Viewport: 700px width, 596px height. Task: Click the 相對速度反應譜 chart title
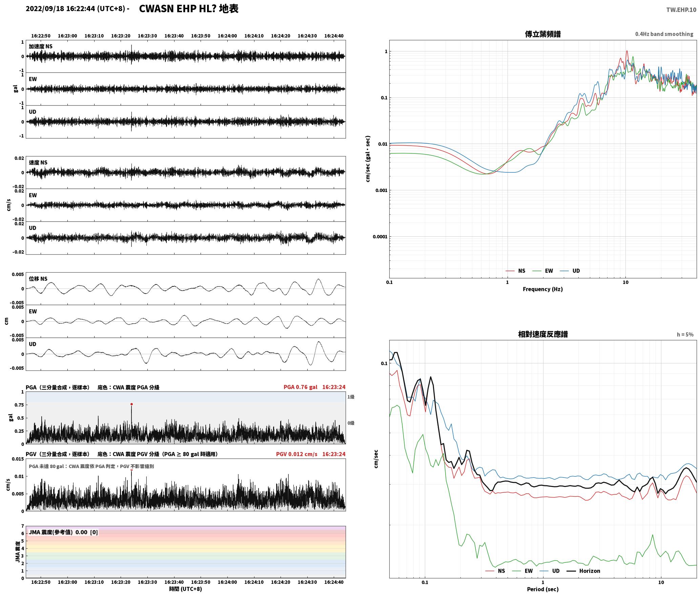tap(543, 334)
